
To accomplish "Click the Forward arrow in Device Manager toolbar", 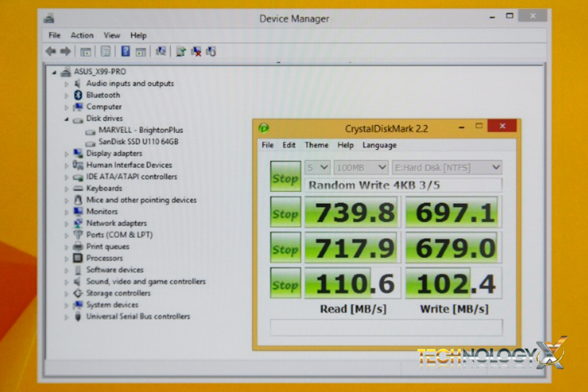I will click(65, 52).
